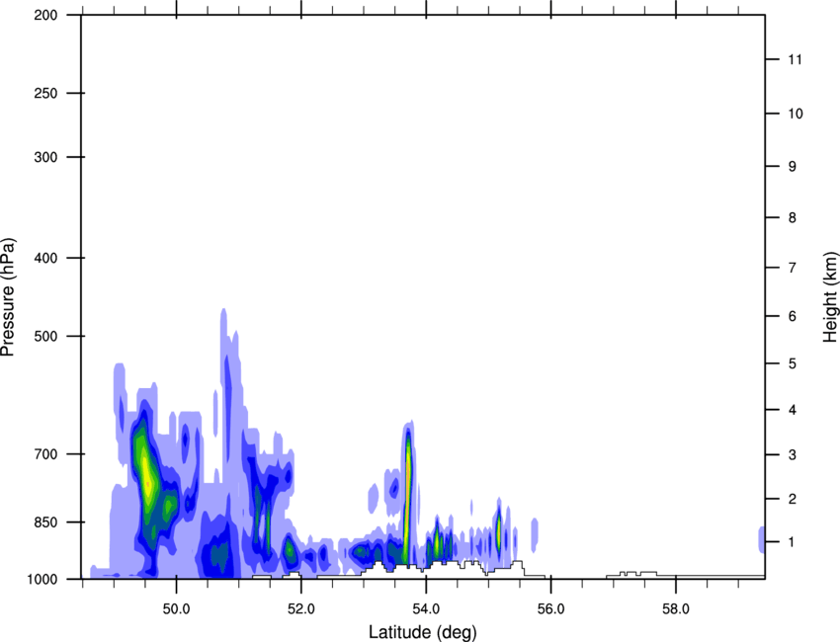Click pressure tick label 700
The height and width of the screenshot is (642, 840).
tap(45, 454)
